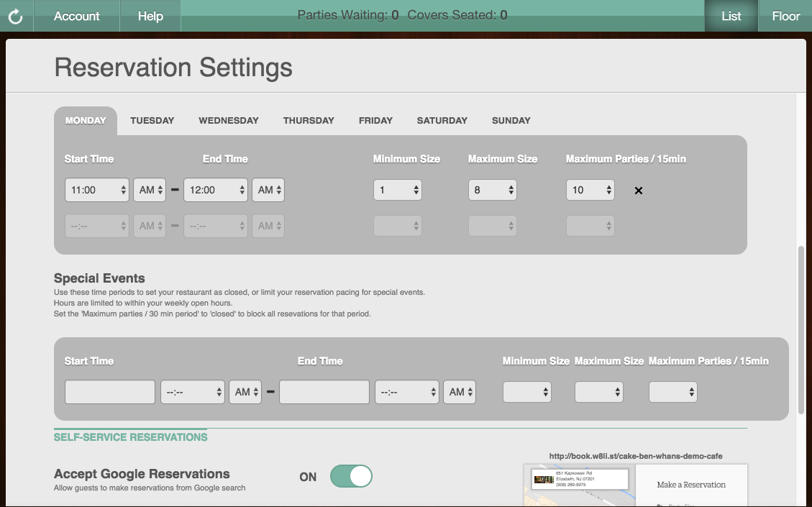Switch to the Sunday tab
This screenshot has width=812, height=507.
[x=511, y=121]
